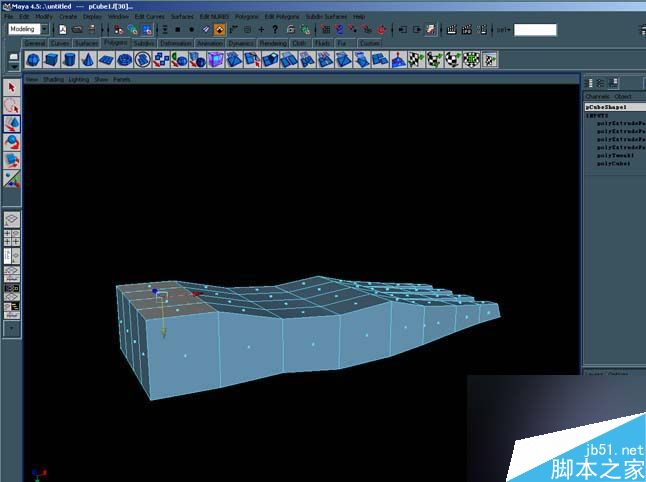The image size is (646, 482).
Task: Open the Polygons menu in menu bar
Action: pos(246,16)
